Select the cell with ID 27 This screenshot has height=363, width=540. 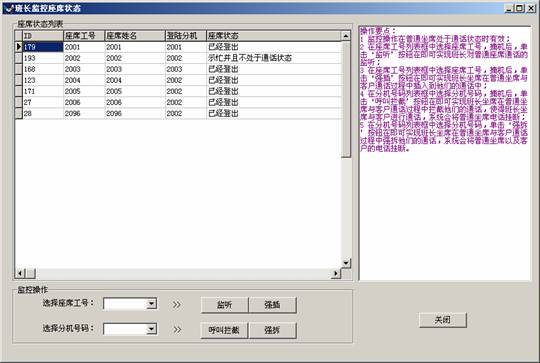[x=43, y=102]
